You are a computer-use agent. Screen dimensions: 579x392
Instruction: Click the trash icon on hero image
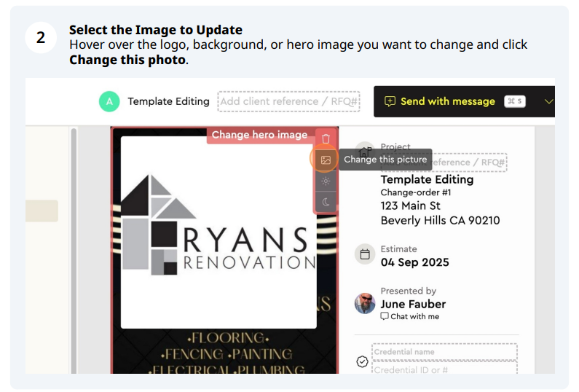pos(326,139)
